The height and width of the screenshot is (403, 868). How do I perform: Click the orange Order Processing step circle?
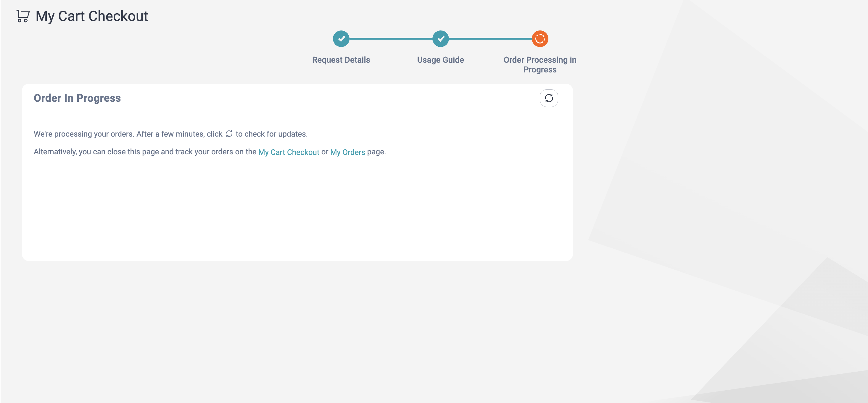540,39
